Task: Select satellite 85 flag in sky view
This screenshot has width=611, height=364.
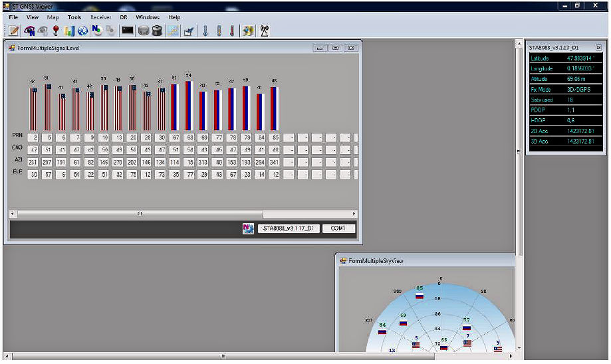Action: pos(420,296)
